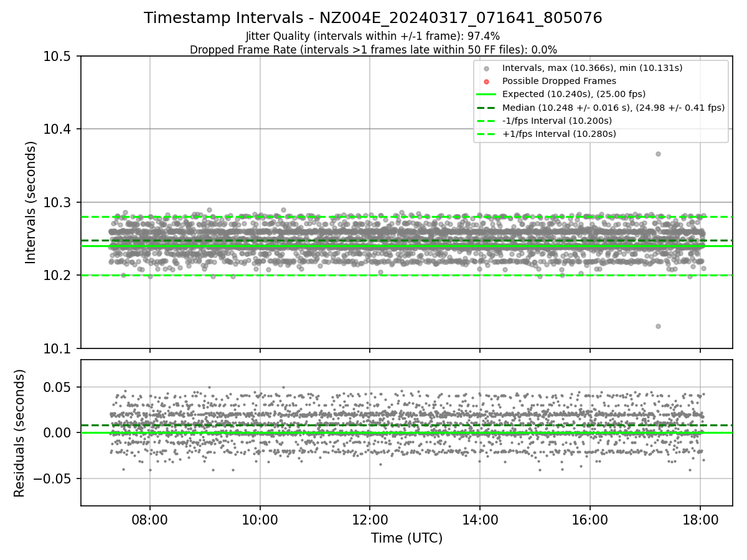This screenshot has width=747, height=560.
Task: Click the outlier point near 10.366 seconds
Action: click(x=658, y=154)
